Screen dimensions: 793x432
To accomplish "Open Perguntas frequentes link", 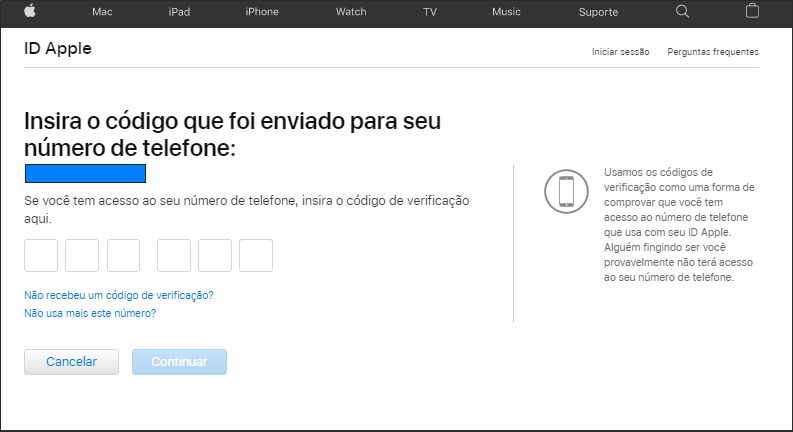I will coord(713,52).
